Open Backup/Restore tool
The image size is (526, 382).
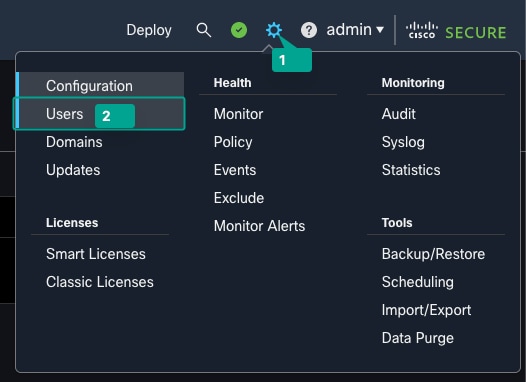[433, 254]
